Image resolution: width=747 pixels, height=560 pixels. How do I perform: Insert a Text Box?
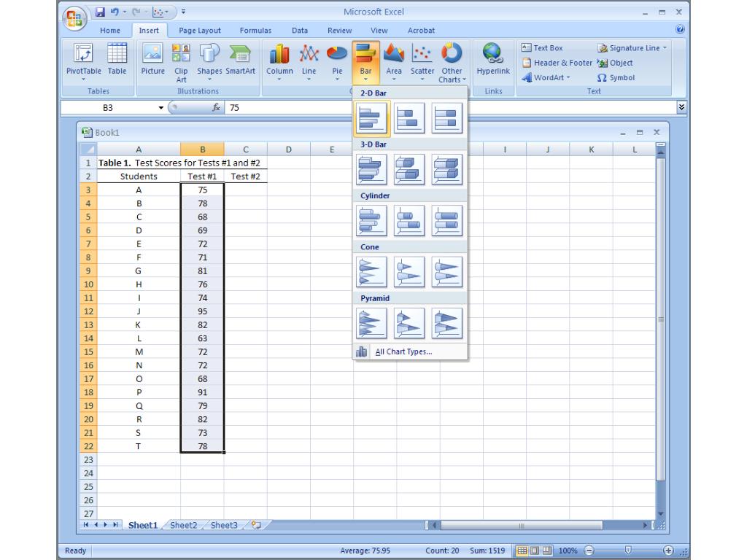tap(542, 47)
